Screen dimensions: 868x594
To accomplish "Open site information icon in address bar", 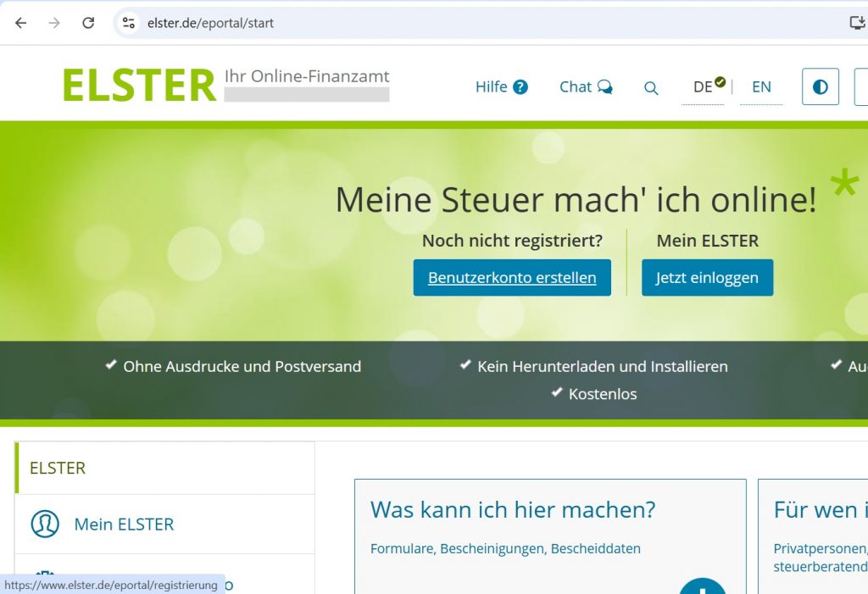I will pyautogui.click(x=129, y=23).
